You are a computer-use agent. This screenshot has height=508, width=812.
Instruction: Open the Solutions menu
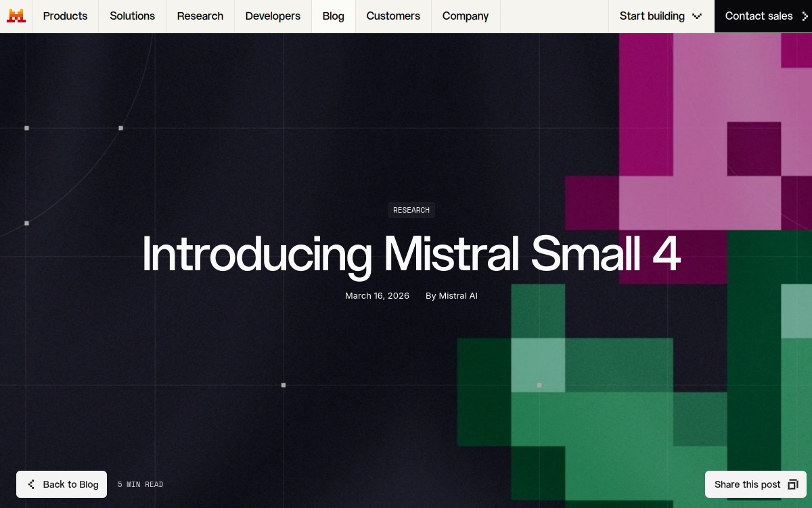(133, 16)
